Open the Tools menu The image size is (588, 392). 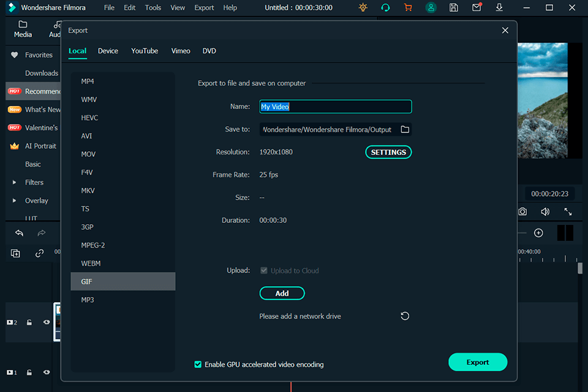pyautogui.click(x=153, y=7)
